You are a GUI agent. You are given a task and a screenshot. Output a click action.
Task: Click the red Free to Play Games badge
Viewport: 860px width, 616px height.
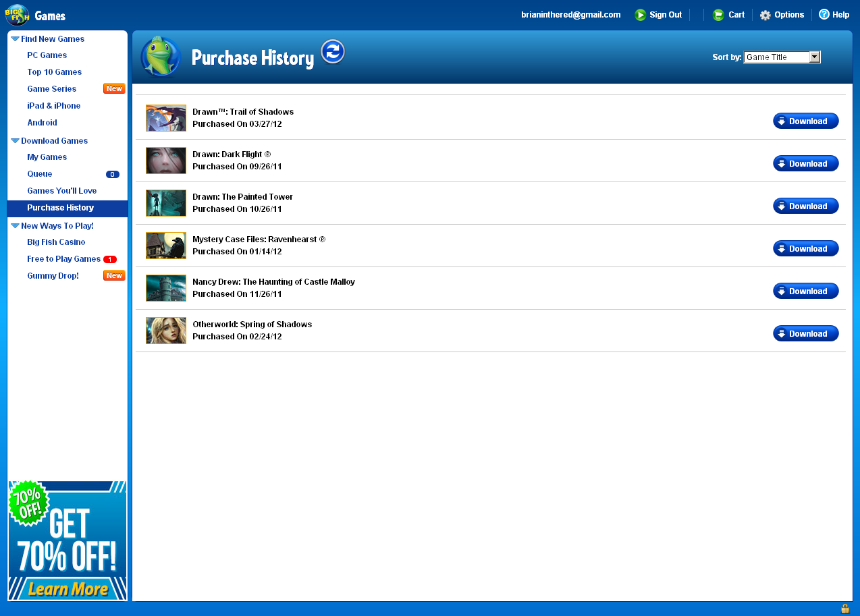pos(110,259)
